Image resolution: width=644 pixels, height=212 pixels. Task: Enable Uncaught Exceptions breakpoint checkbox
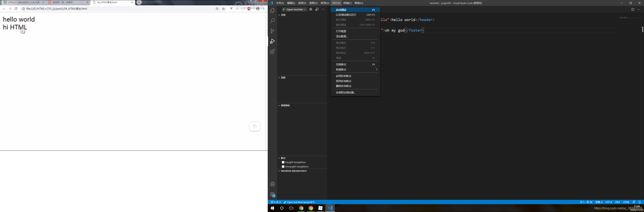(x=283, y=166)
